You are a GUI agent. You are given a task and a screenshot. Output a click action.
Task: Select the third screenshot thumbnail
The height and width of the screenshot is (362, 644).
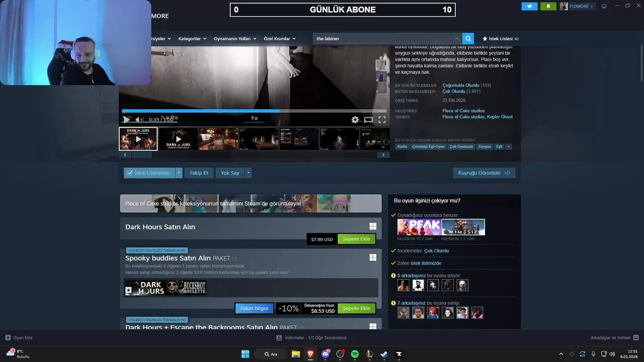pyautogui.click(x=218, y=139)
